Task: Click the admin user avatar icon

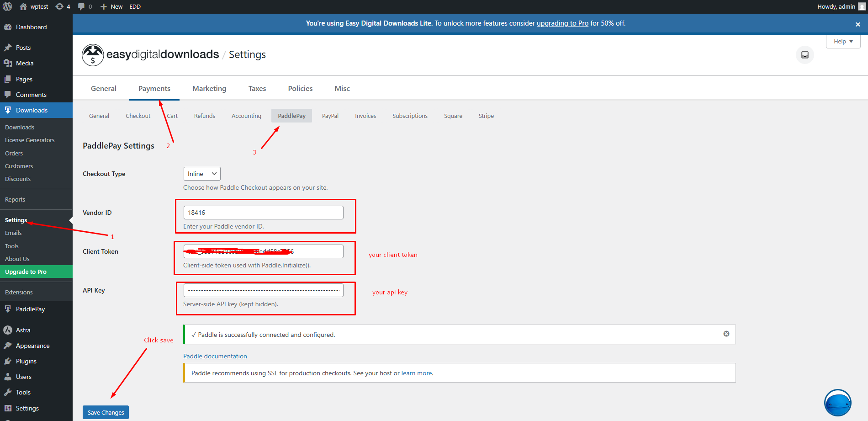Action: point(862,6)
